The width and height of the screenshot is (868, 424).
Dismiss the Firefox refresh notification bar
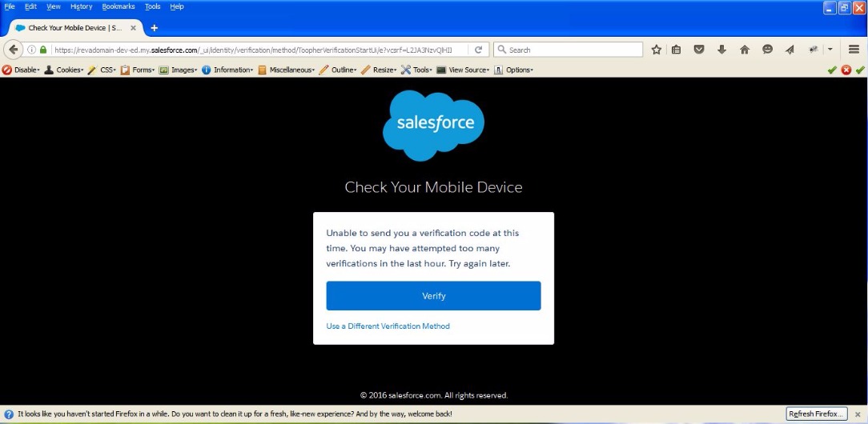click(858, 414)
